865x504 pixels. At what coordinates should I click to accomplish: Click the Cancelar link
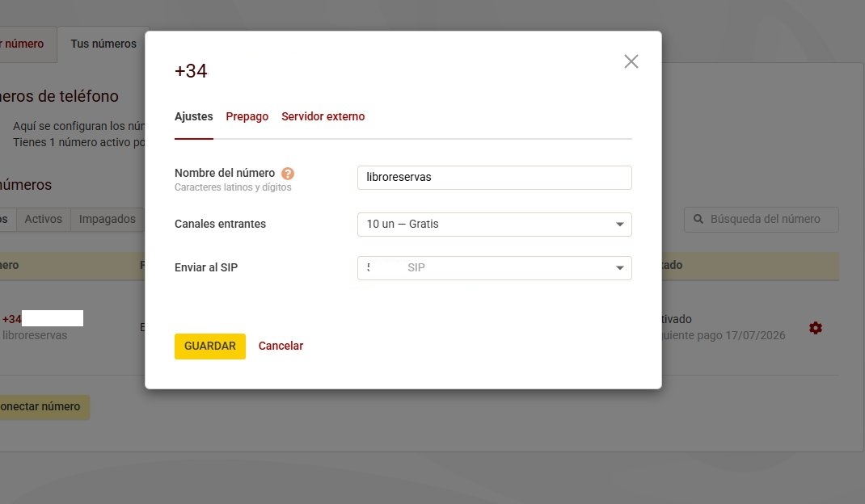point(281,346)
